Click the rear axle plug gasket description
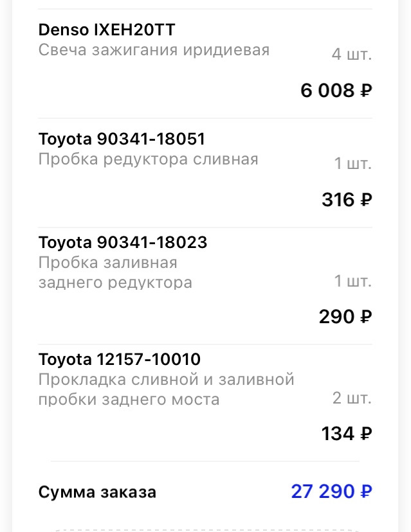This screenshot has height=532, width=411. 166,390
